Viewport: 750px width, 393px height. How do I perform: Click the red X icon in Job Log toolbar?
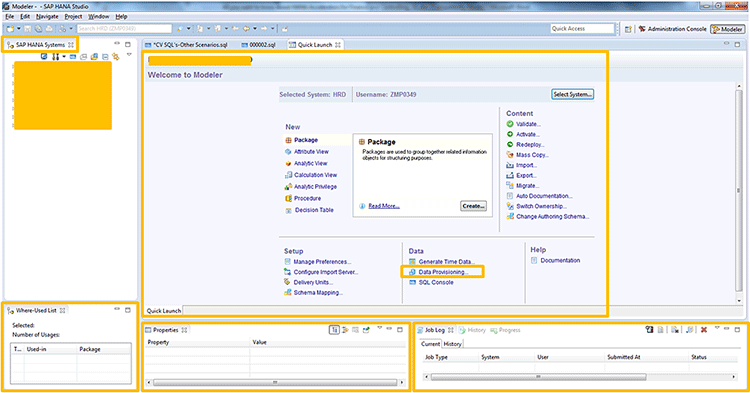tap(704, 330)
